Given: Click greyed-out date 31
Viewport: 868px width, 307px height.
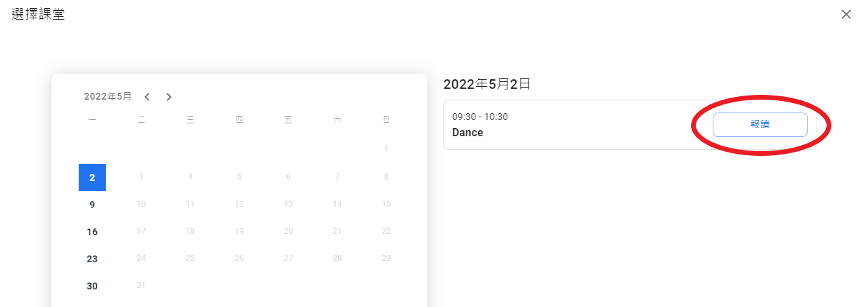Looking at the screenshot, I should point(141,286).
